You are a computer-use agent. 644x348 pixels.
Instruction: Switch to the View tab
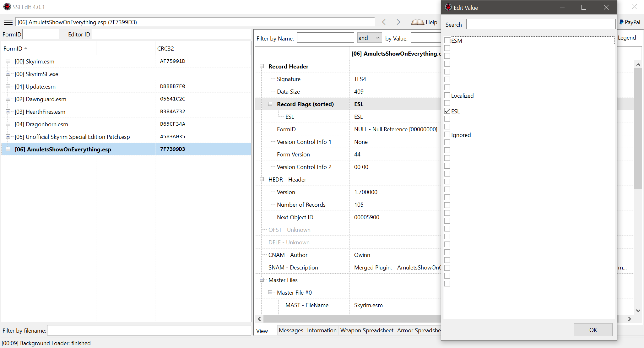point(262,331)
